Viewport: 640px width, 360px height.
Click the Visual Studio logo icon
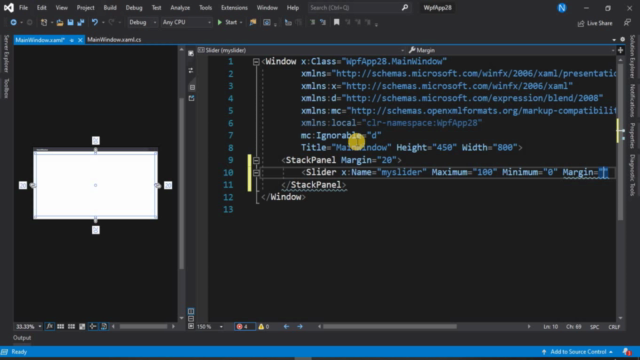[9, 7]
